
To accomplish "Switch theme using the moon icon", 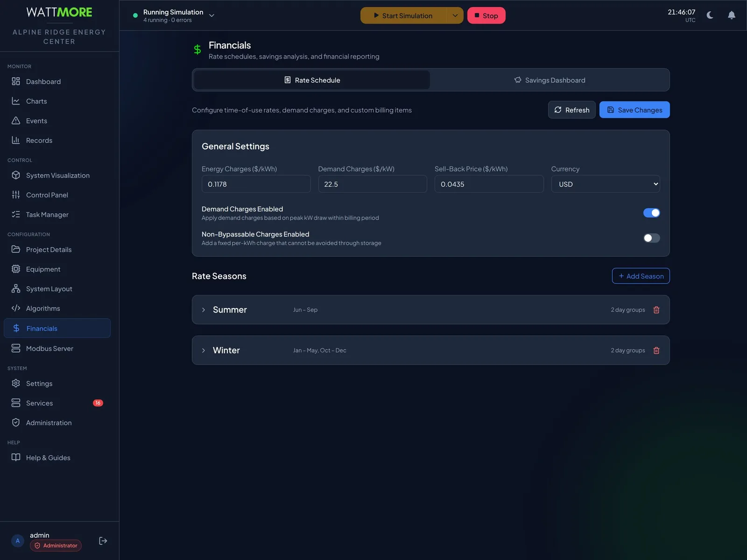I will coord(710,15).
